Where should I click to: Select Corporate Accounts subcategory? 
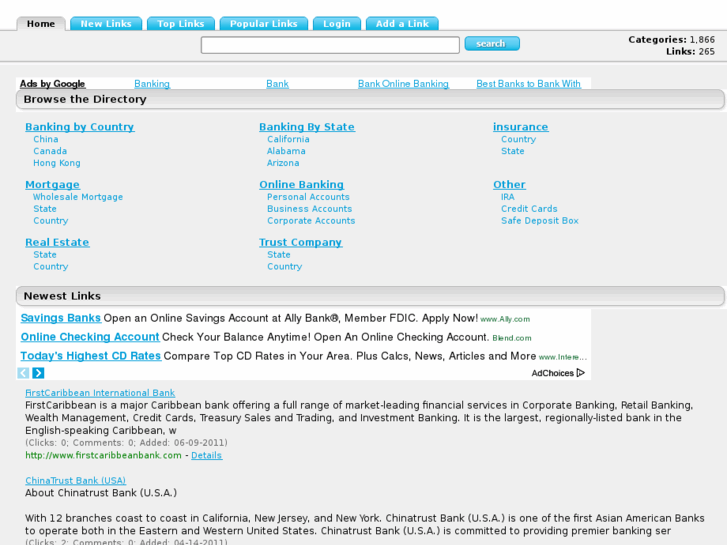[x=311, y=221]
